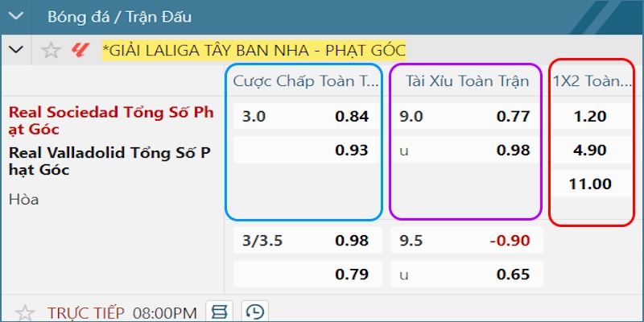Bet handicap odds 0.93 for Valladolid
This screenshot has height=322, width=644.
(x=308, y=150)
